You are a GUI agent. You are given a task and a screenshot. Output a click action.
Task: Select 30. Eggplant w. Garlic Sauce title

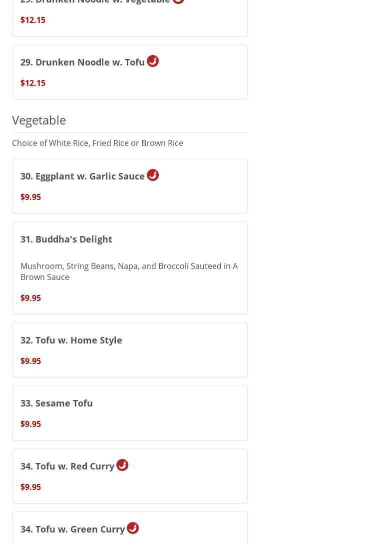pos(82,176)
